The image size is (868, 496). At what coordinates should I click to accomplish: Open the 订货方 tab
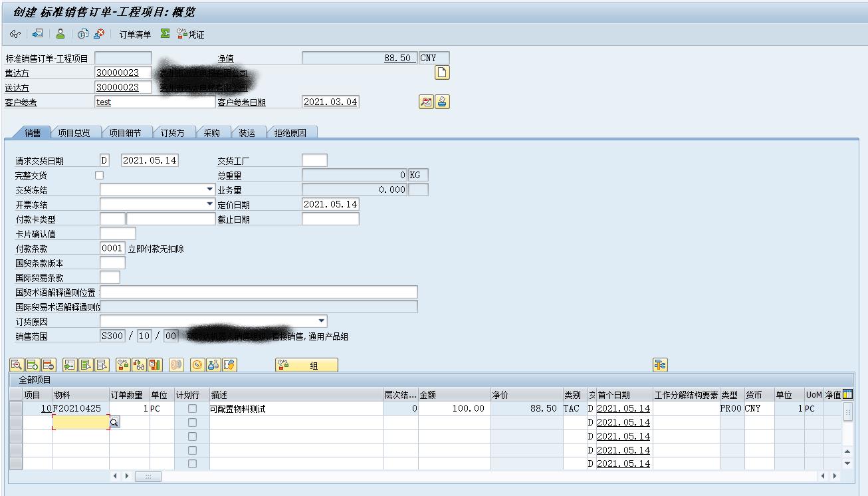pyautogui.click(x=173, y=132)
